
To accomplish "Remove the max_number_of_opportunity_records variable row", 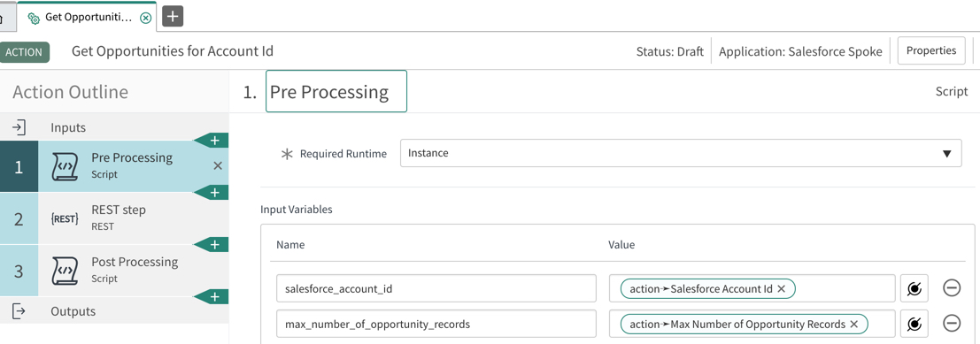I will click(952, 324).
